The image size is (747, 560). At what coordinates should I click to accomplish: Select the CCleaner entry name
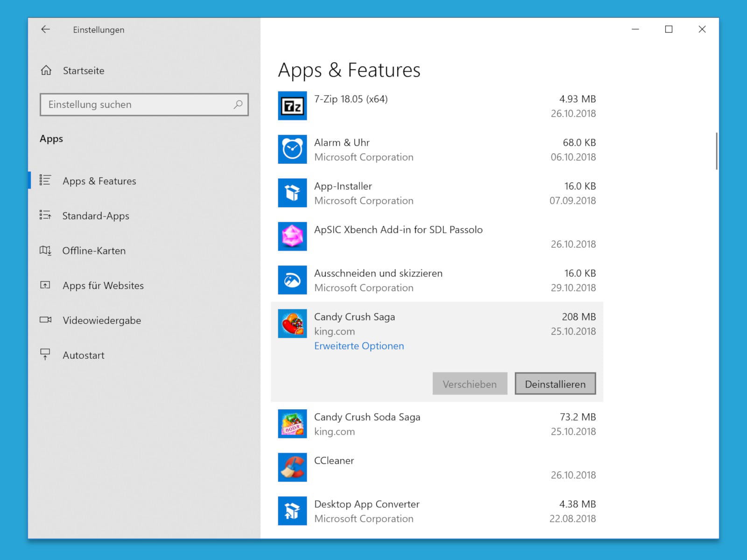(x=334, y=461)
